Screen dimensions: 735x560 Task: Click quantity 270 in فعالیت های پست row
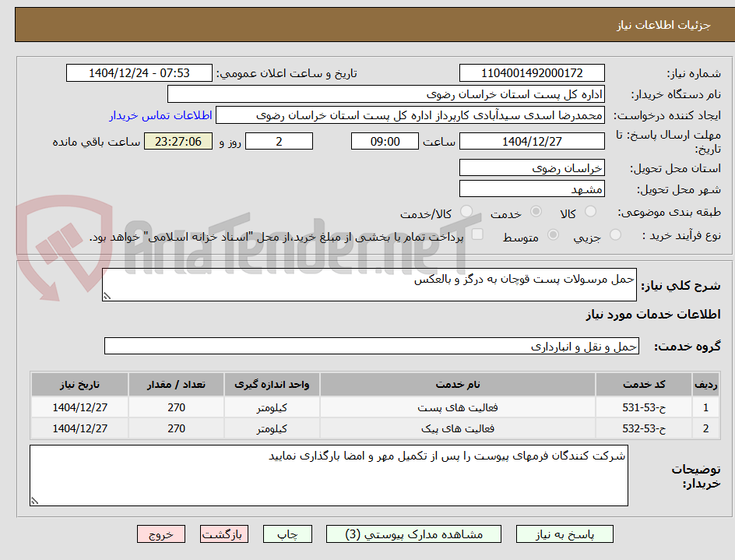coord(176,407)
